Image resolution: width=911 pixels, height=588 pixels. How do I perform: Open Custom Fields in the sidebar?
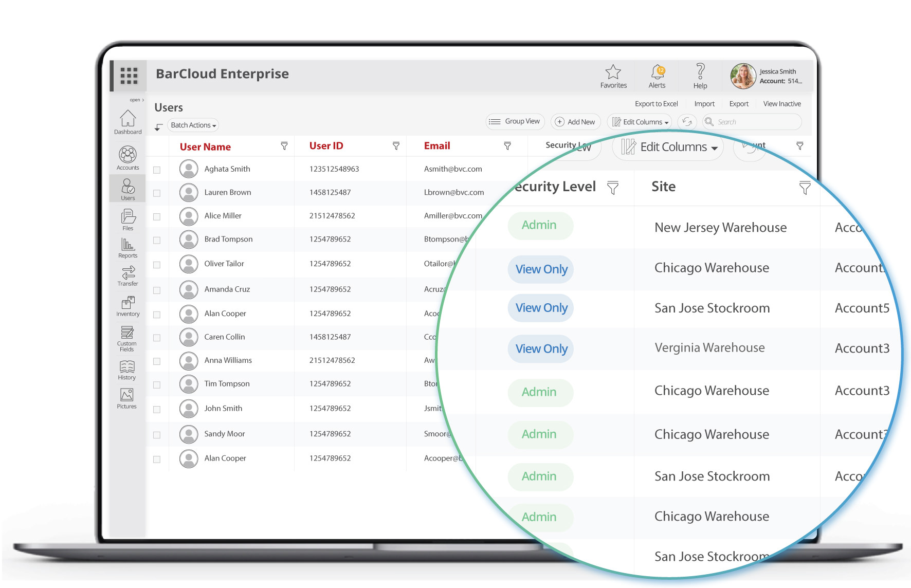[127, 339]
